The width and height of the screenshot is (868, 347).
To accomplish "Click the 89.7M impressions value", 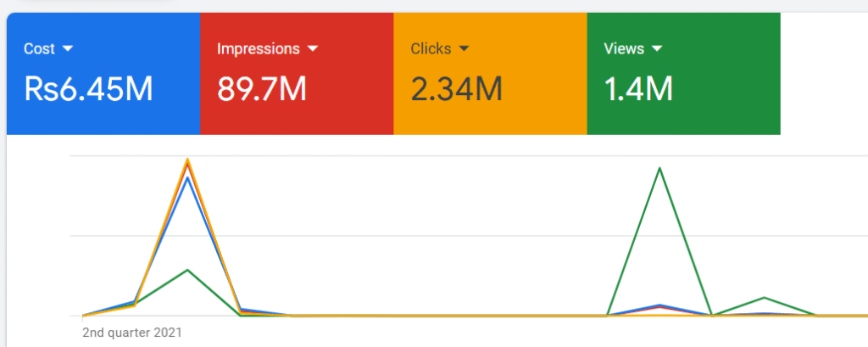I will (261, 88).
